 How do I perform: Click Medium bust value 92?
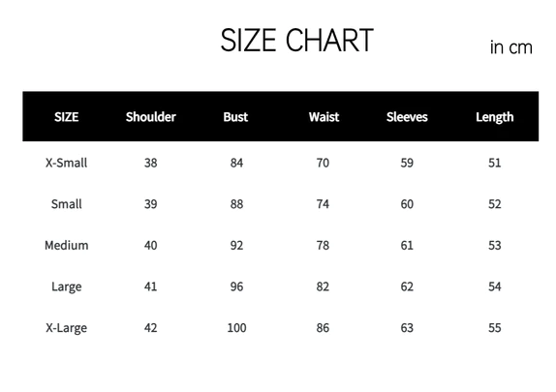click(236, 245)
